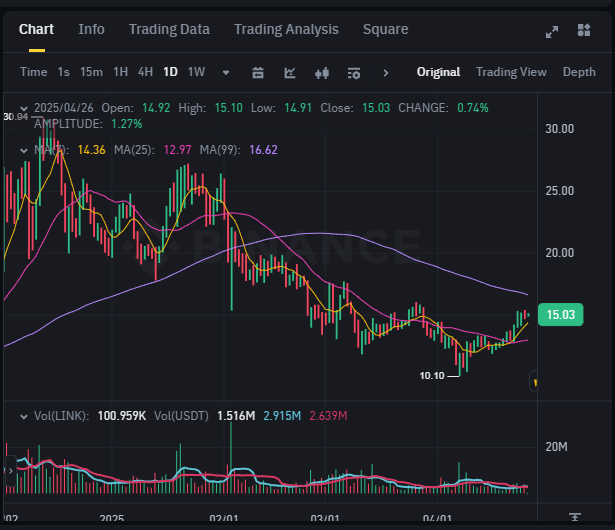Select the 1D interval
Screen dimensions: 615x530
coord(170,72)
